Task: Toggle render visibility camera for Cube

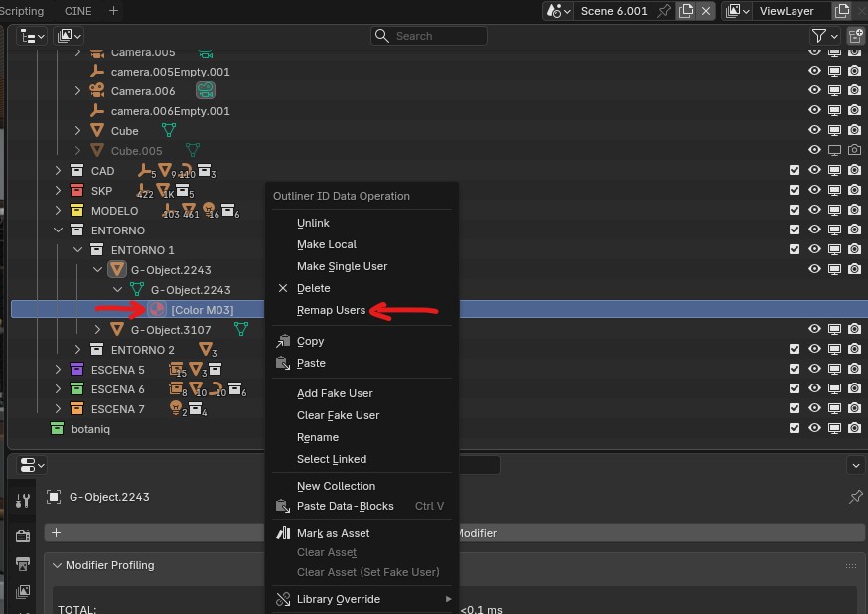Action: [x=854, y=130]
